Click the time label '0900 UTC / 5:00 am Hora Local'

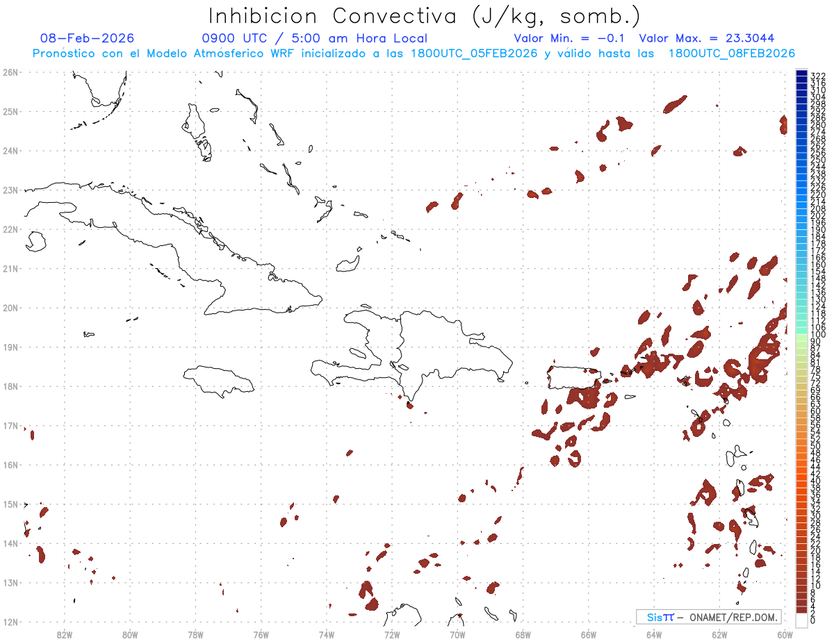[315, 38]
